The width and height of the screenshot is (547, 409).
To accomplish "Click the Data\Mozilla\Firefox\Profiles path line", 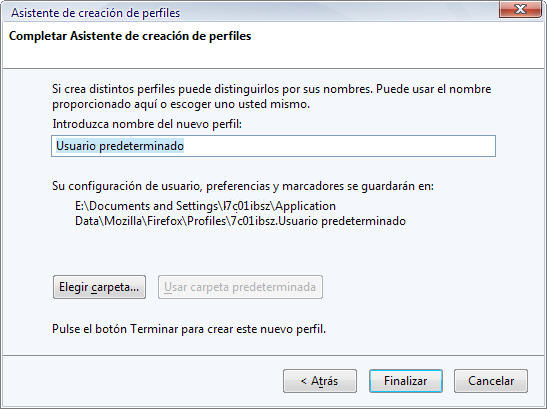I will (240, 221).
